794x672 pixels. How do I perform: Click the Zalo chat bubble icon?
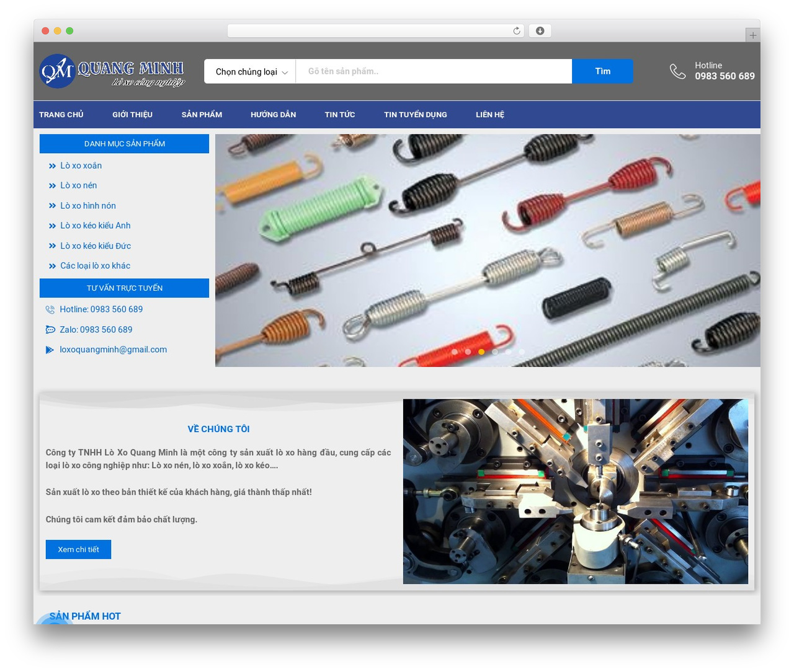50,330
